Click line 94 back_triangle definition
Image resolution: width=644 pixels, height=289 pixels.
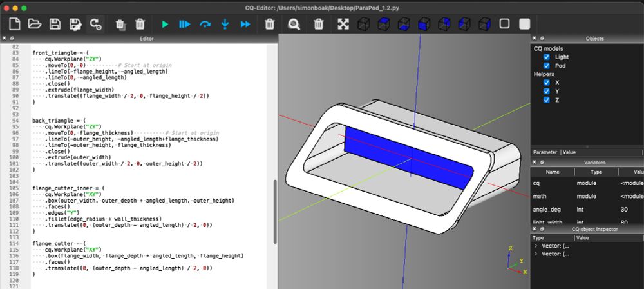click(59, 121)
